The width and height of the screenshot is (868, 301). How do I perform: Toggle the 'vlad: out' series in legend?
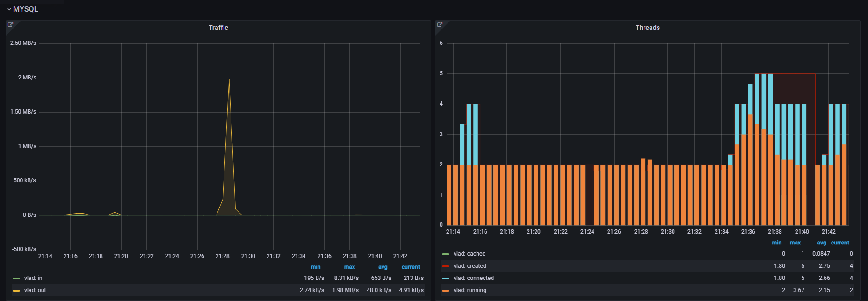pos(35,290)
